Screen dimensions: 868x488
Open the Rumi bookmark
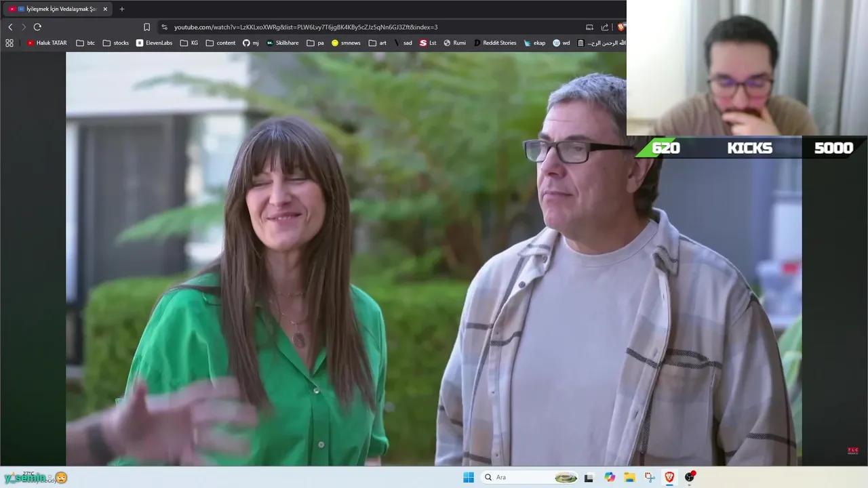(454, 43)
